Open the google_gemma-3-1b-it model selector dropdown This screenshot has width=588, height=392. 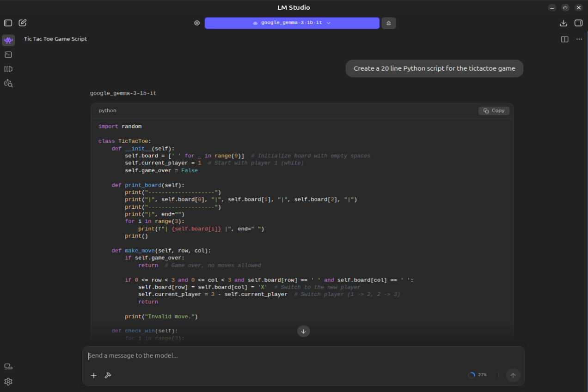pos(292,23)
